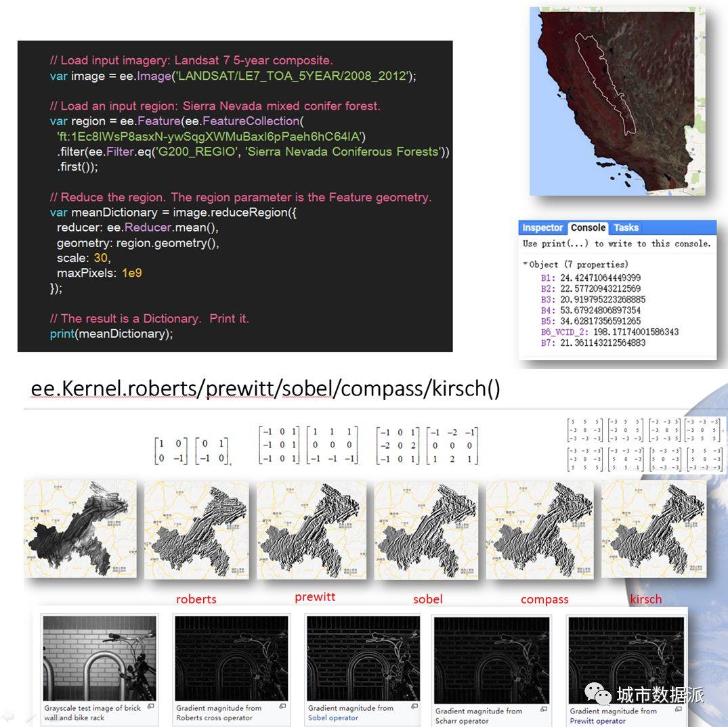Click the B5 property value in console
The height and width of the screenshot is (727, 728).
coord(600,321)
